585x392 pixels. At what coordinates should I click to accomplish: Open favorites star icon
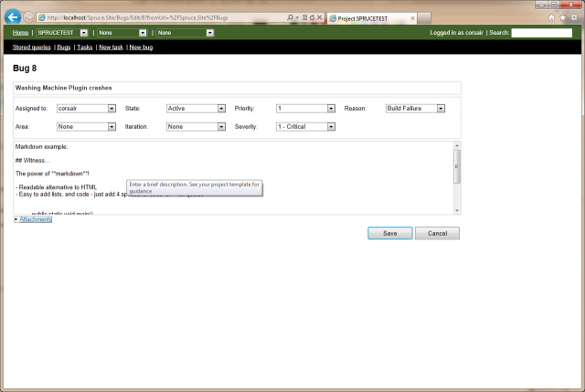(x=563, y=17)
